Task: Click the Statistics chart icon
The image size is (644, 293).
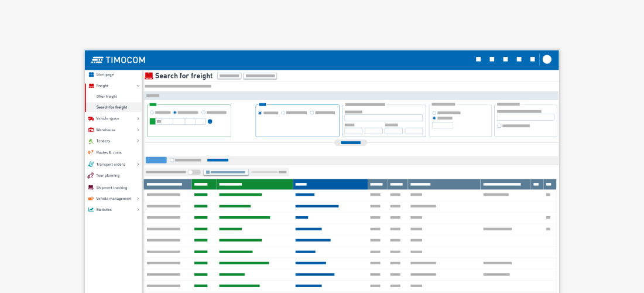Action: click(x=91, y=210)
